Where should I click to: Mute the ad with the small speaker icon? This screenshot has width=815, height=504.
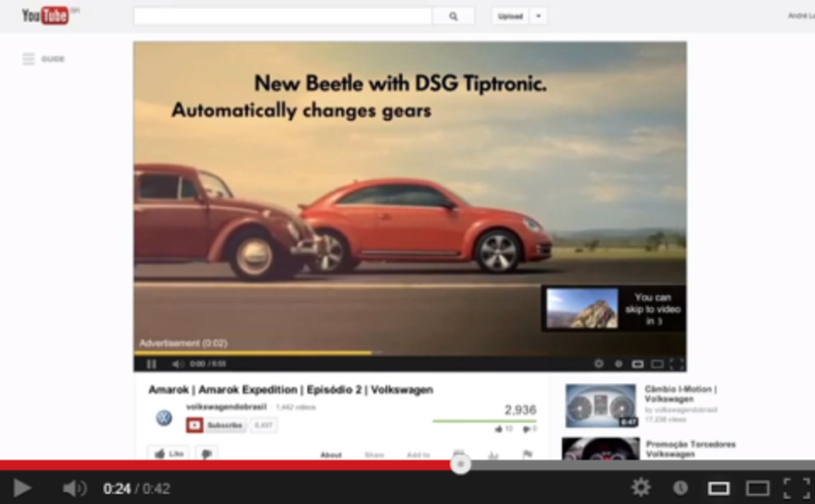[178, 364]
